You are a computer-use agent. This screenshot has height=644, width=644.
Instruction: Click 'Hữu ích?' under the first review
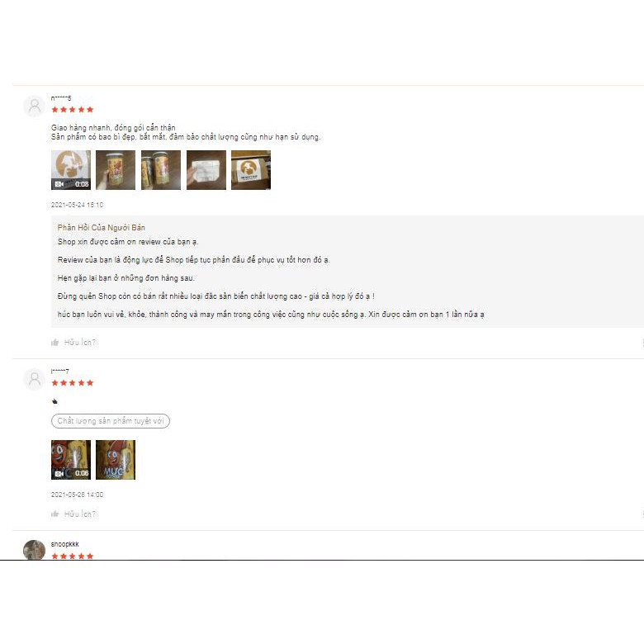click(80, 343)
